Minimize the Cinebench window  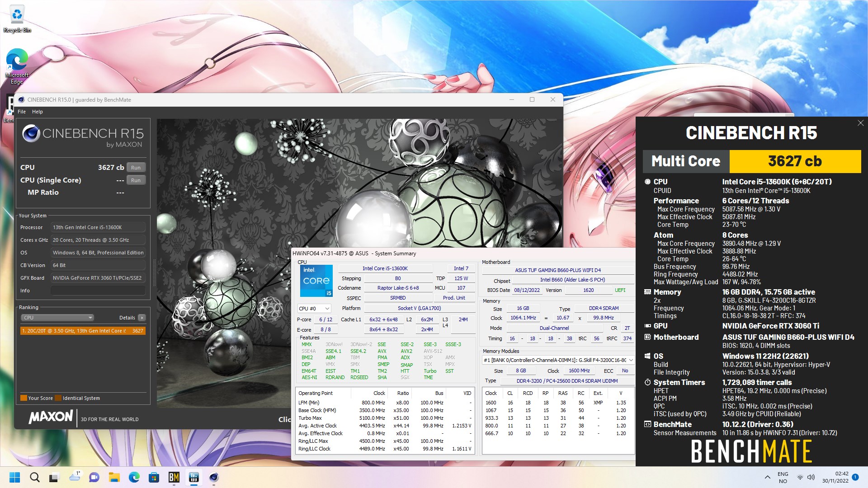512,99
